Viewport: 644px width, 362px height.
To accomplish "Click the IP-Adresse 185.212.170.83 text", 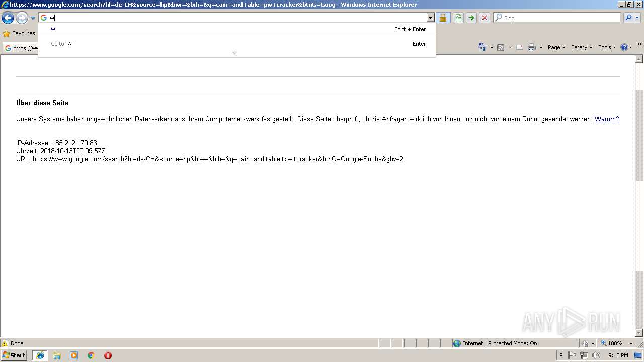I will 56,143.
